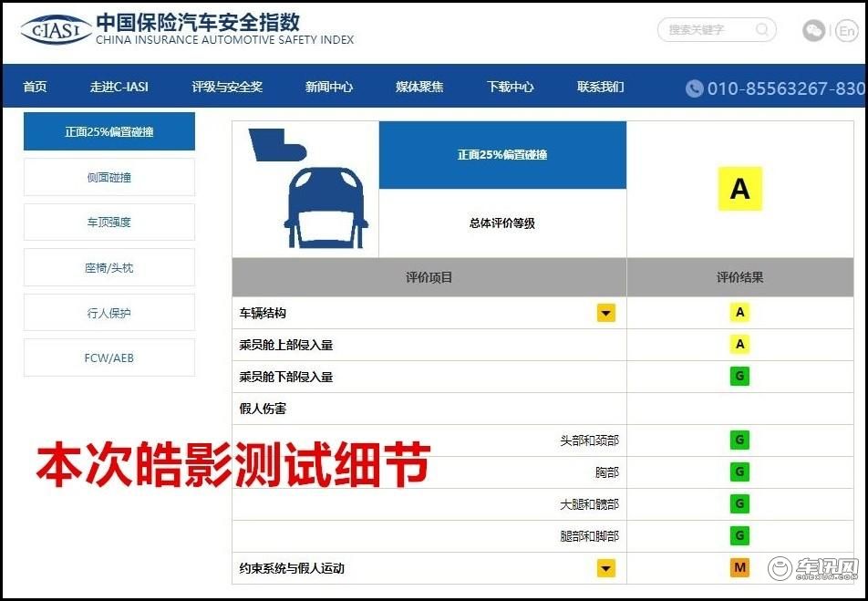Open the WeChat icon link
868x601 pixels.
(x=813, y=30)
